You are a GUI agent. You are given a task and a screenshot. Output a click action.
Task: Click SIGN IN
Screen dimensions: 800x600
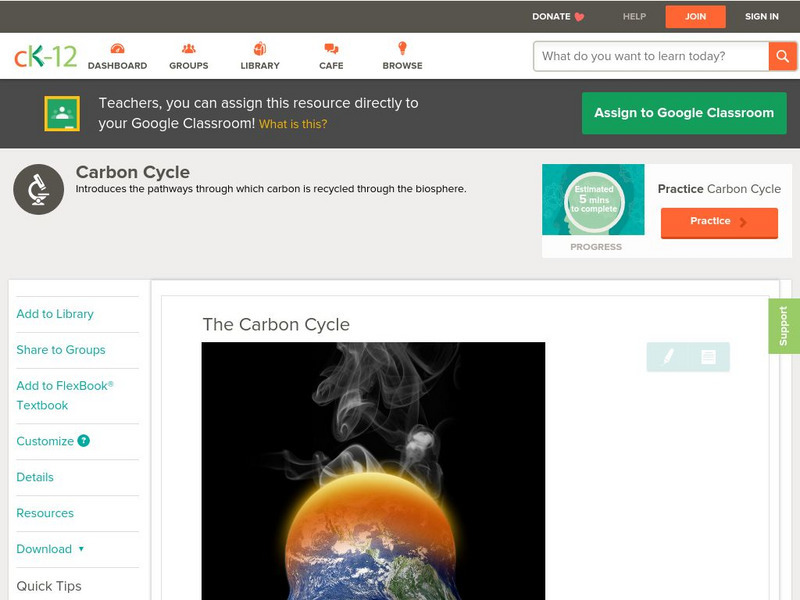(761, 17)
